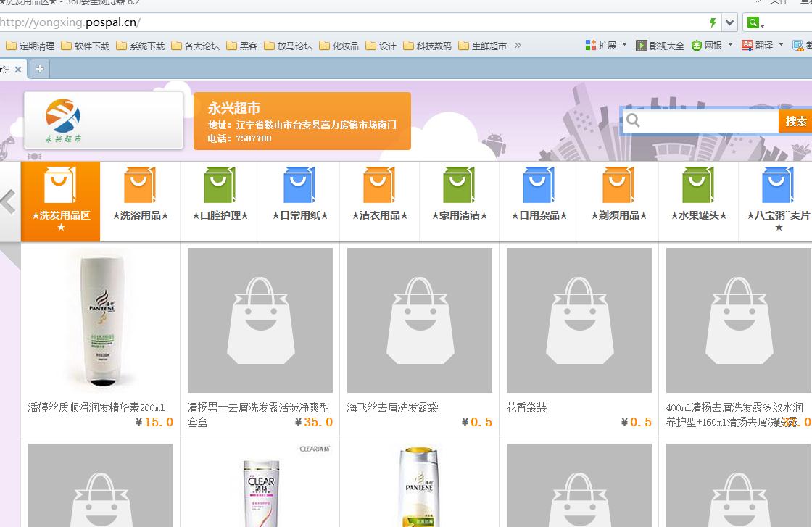
Task: Select the ★日用杂品★ category bag icon
Action: coord(539,186)
